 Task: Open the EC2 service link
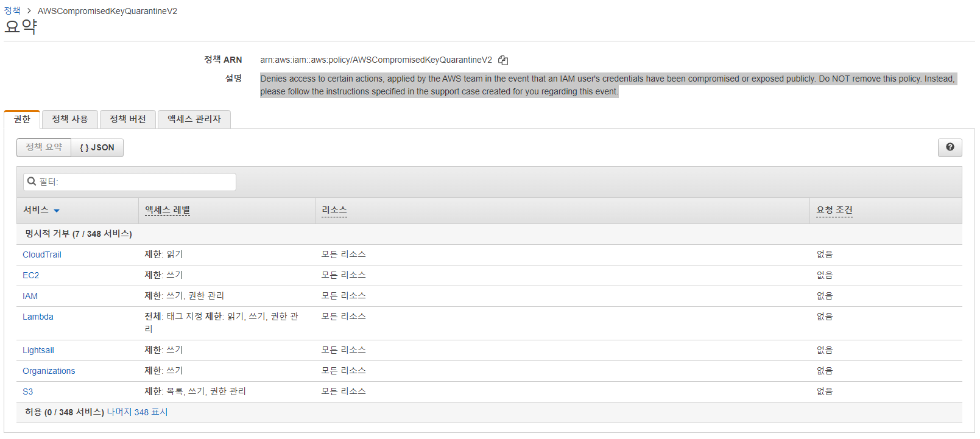31,275
